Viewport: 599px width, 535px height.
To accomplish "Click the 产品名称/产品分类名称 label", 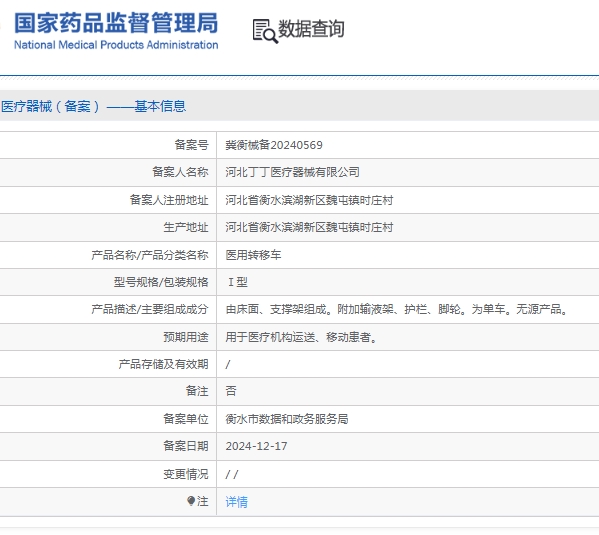I will [x=150, y=255].
